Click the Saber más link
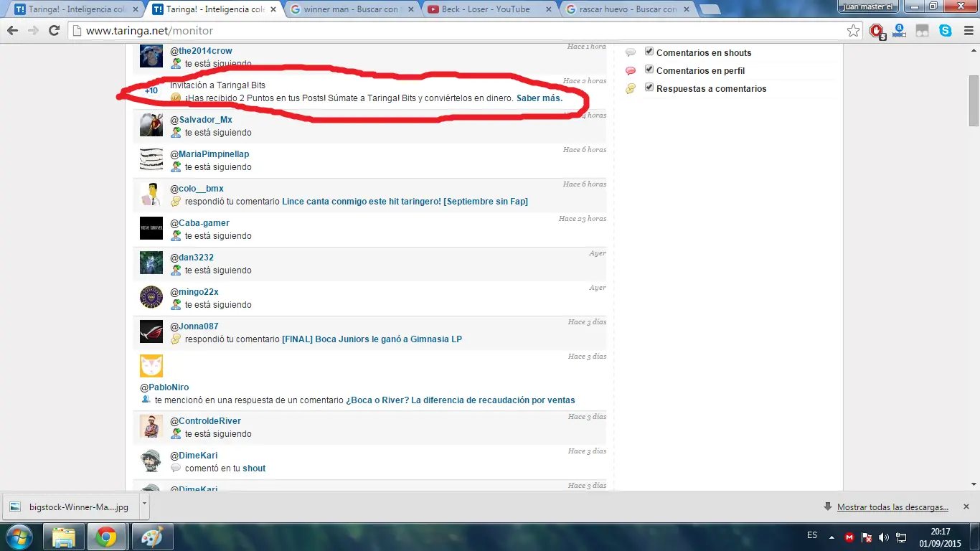The height and width of the screenshot is (551, 980). [x=540, y=98]
